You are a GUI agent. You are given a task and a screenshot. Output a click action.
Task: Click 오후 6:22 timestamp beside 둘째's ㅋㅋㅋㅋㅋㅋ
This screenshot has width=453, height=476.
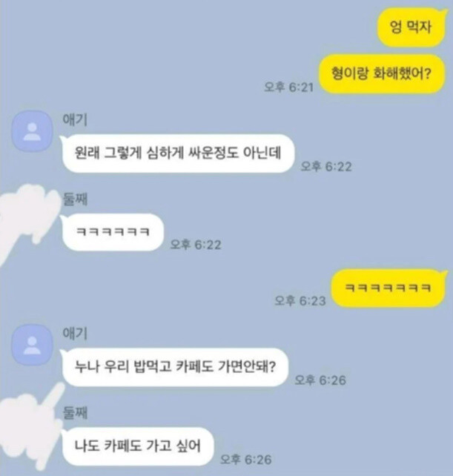click(196, 245)
